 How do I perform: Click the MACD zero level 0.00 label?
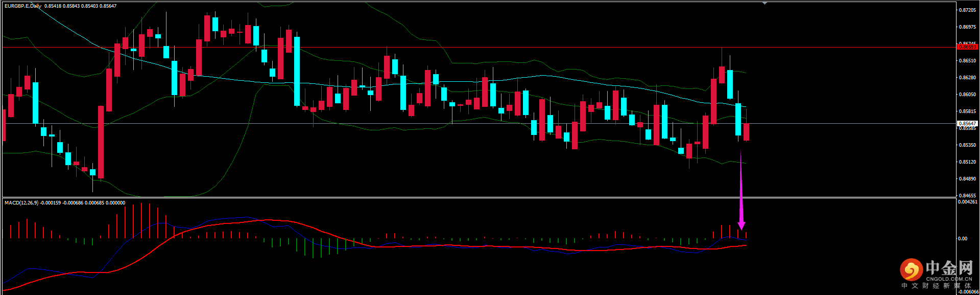962,239
